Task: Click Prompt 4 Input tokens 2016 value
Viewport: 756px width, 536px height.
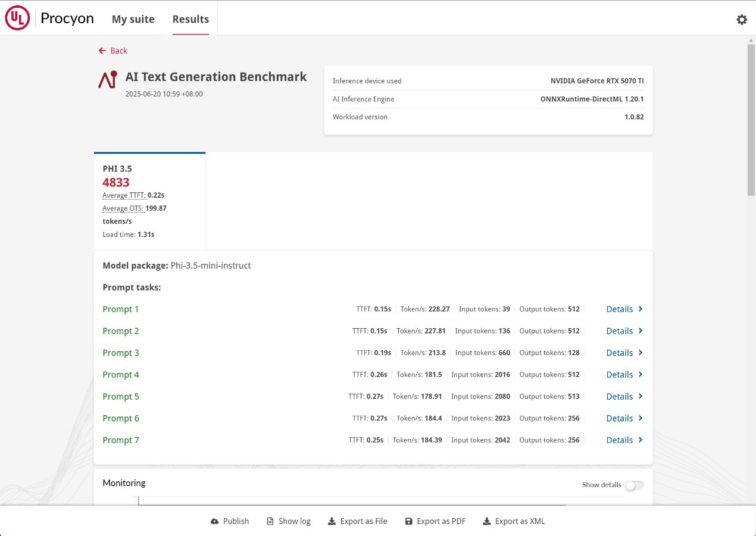Action: [502, 375]
